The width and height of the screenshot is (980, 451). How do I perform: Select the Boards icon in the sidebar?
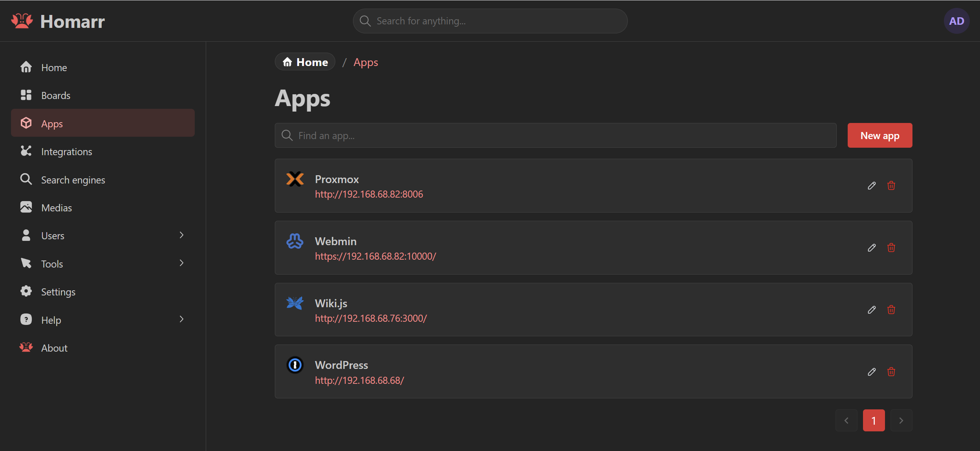(26, 95)
